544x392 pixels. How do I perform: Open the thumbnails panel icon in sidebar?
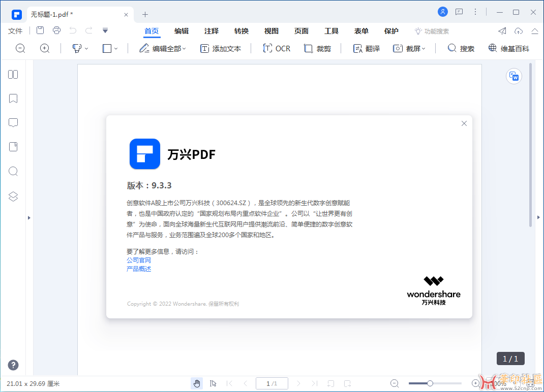(x=13, y=75)
